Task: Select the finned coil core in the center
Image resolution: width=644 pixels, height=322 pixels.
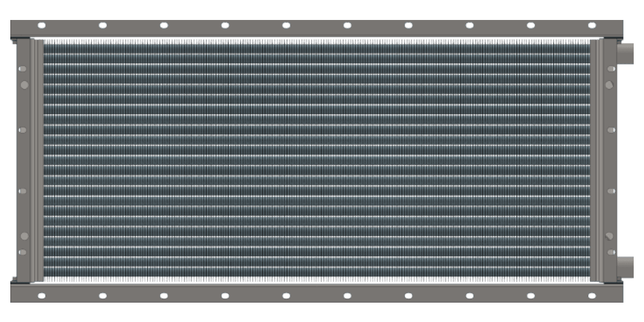Action: [x=316, y=161]
